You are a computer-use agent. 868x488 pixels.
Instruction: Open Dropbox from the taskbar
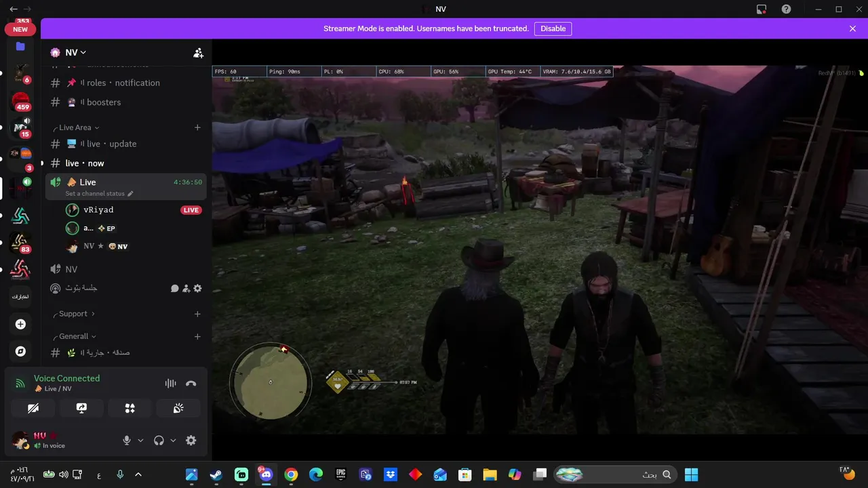[x=391, y=474]
